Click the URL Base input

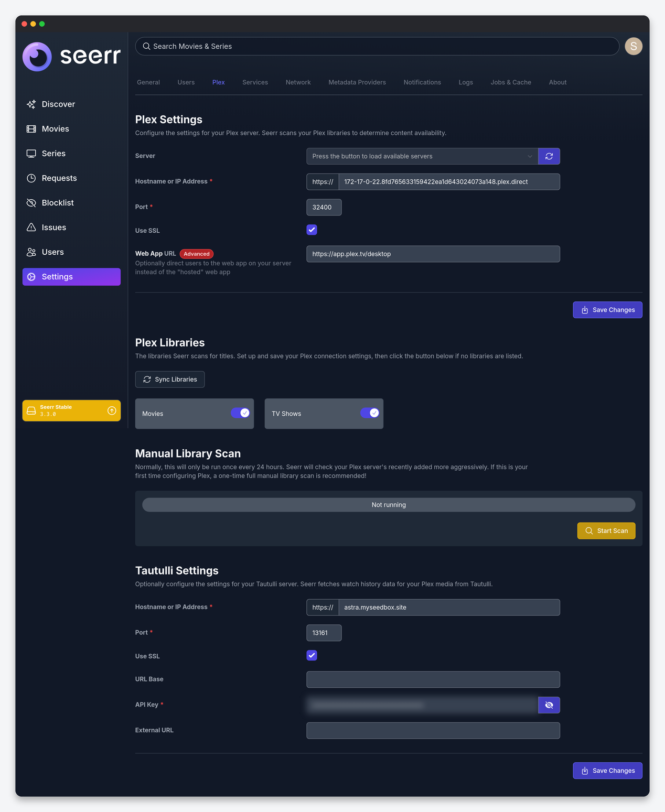(433, 679)
